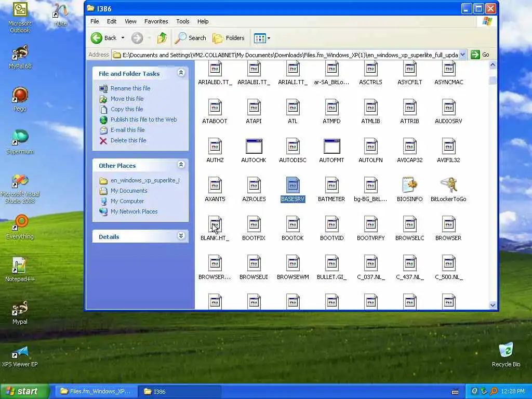The image size is (532, 399).
Task: Open the nLite desktop shortcut
Action: click(60, 15)
